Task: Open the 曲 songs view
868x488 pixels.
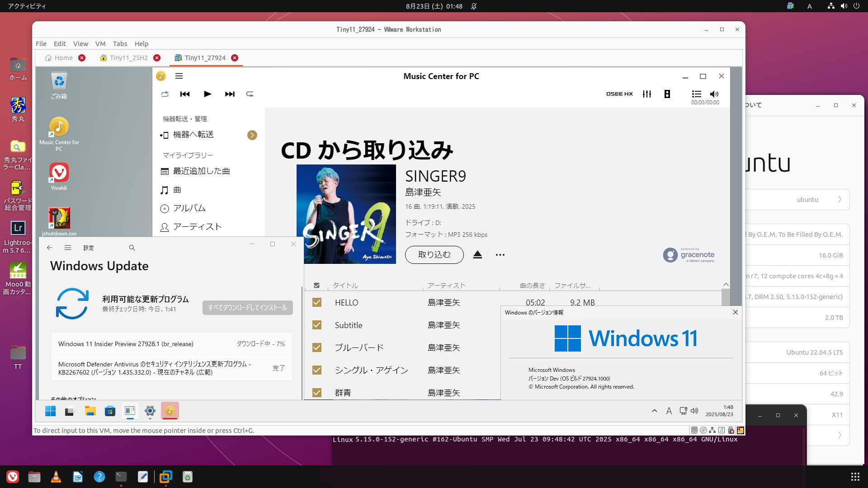Action: coord(171,190)
